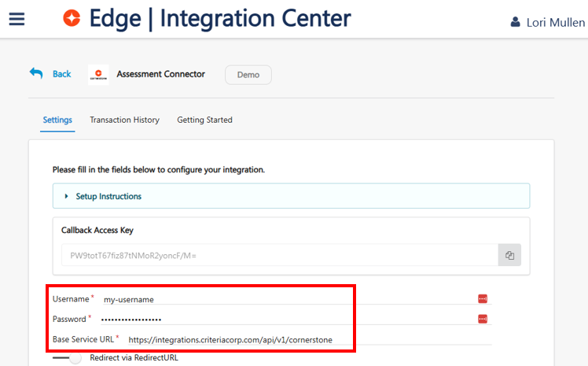Click the 'Please fill in the fields' instruction text

[x=159, y=170]
